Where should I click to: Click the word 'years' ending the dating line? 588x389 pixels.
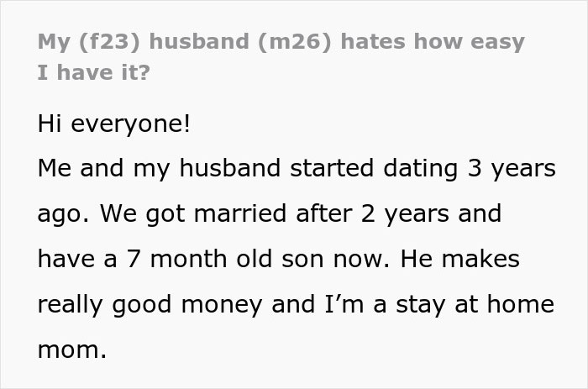click(x=523, y=170)
